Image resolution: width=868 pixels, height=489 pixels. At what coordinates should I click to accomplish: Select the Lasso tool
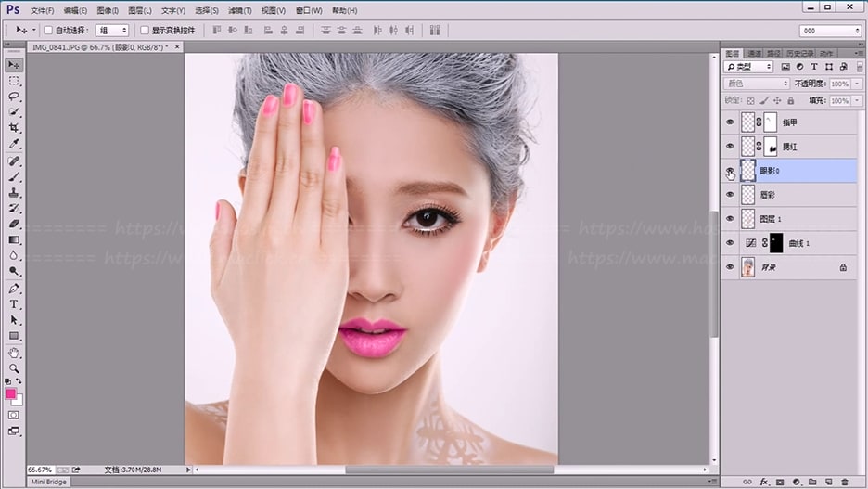pyautogui.click(x=14, y=97)
